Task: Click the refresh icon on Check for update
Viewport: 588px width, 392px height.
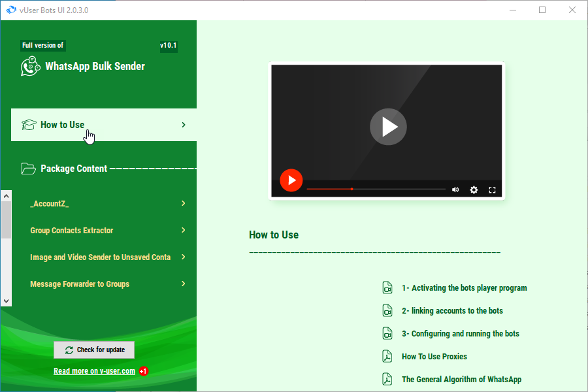Action: click(69, 350)
